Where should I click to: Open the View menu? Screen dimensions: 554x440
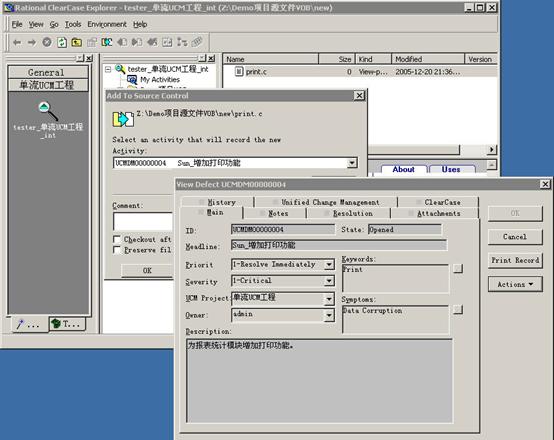coord(36,24)
